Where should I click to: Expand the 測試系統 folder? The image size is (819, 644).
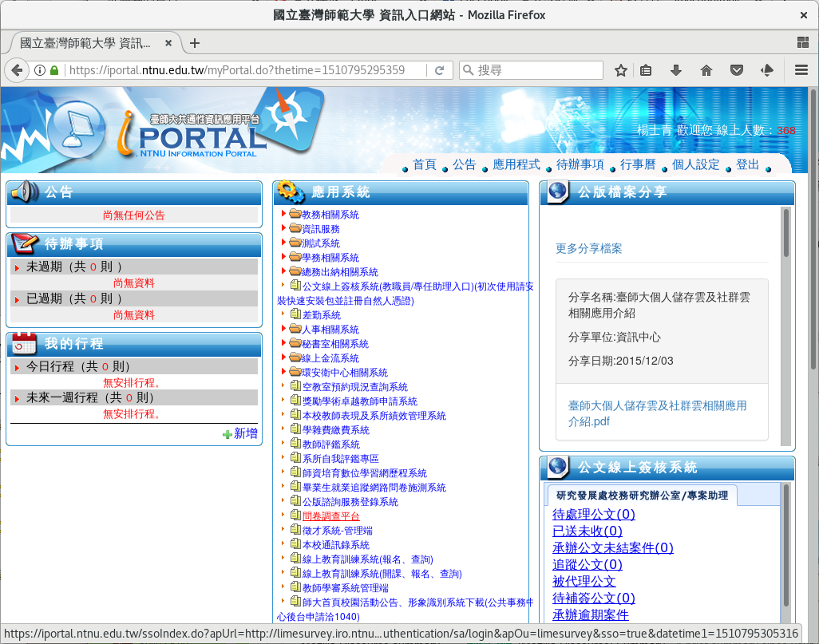283,243
